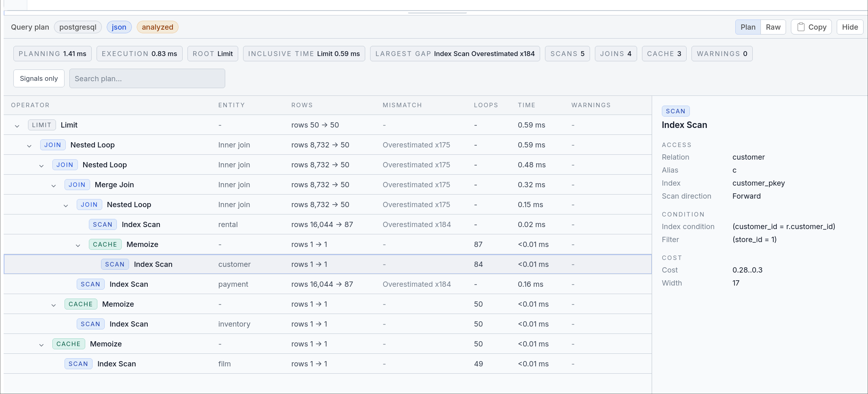
Task: Click the MISMATCH column header
Action: point(402,105)
